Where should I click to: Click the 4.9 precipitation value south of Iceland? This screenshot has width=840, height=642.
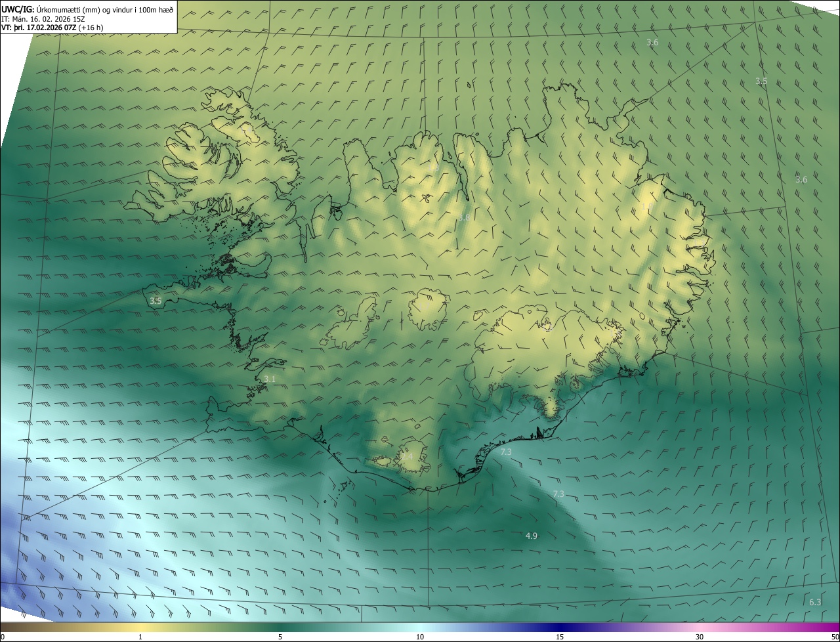pos(532,536)
